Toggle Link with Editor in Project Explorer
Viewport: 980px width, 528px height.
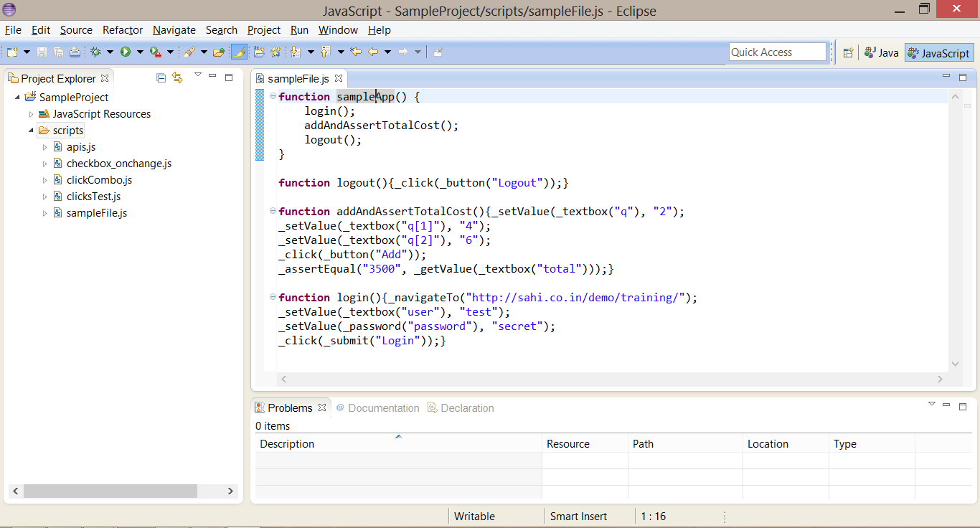point(177,78)
